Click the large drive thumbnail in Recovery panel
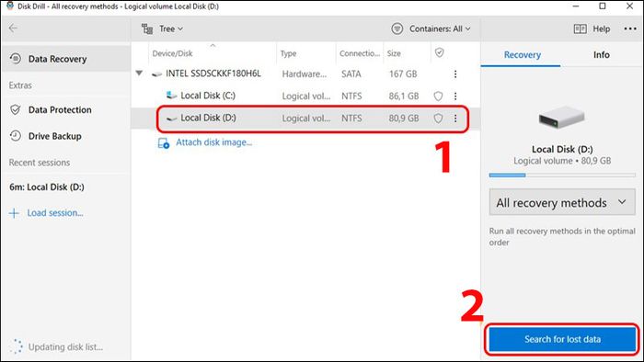Image resolution: width=644 pixels, height=362 pixels. point(561,117)
